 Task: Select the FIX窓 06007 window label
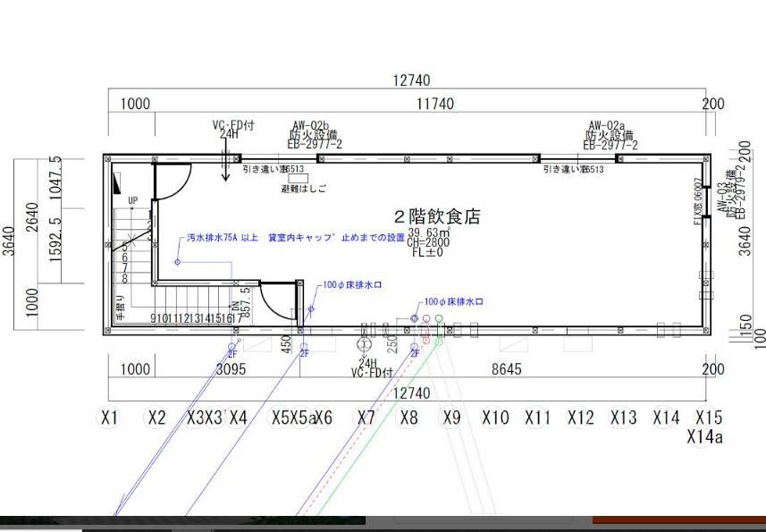coord(698,207)
